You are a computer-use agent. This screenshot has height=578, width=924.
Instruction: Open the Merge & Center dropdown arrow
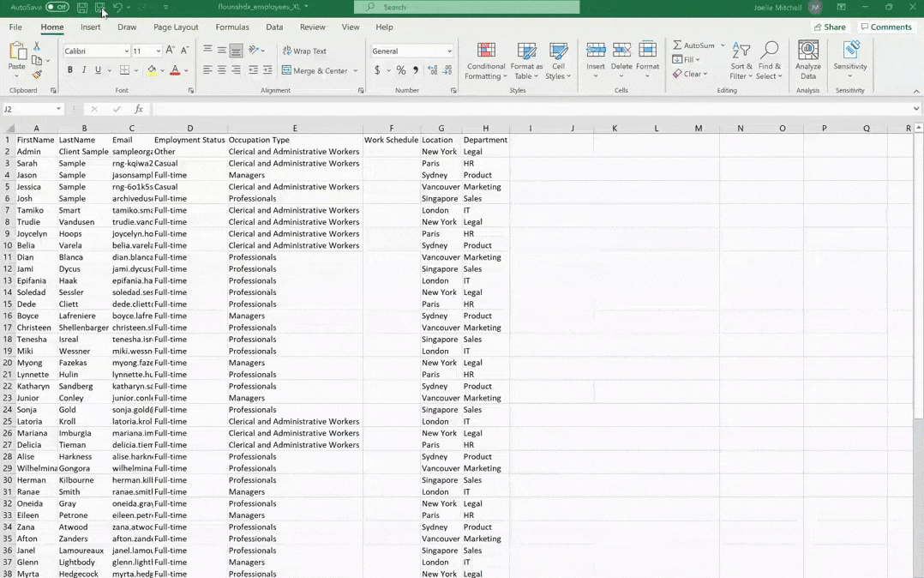[356, 71]
